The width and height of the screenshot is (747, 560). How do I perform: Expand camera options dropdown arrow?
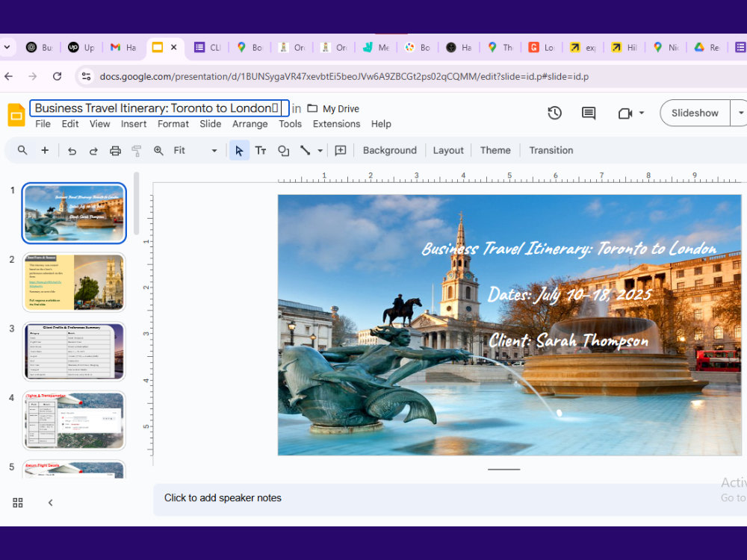point(642,113)
